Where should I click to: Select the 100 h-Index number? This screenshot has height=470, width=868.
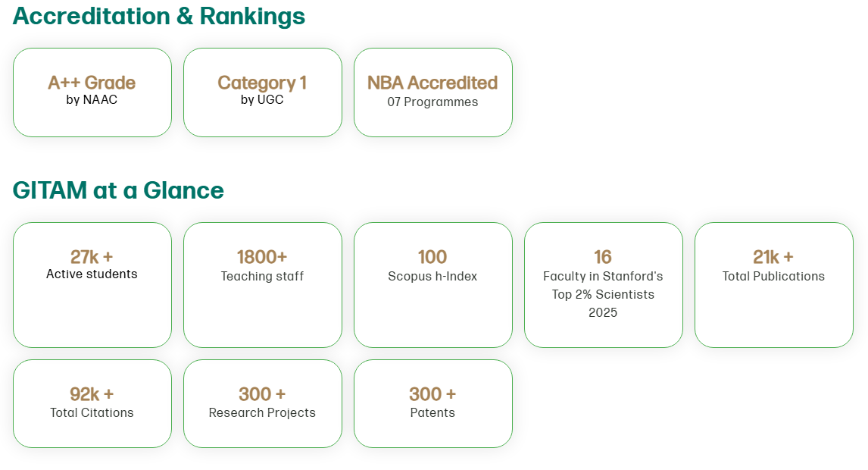(x=432, y=257)
